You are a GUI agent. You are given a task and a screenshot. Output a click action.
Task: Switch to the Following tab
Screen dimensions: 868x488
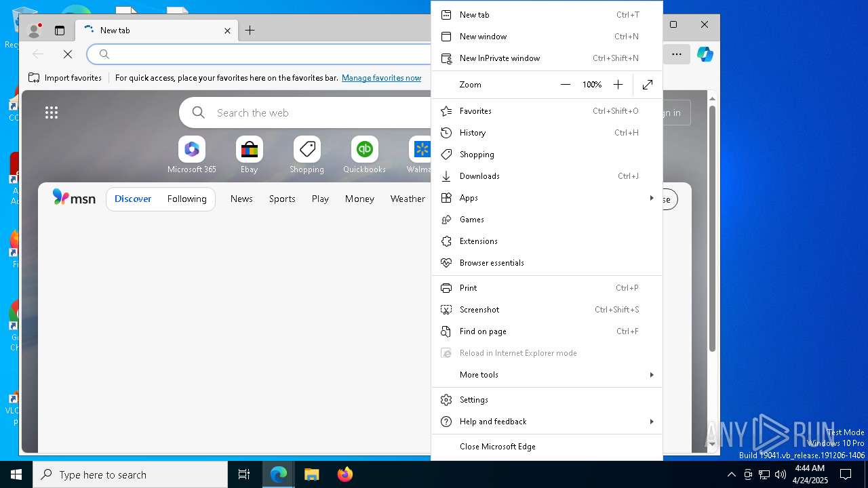pos(187,199)
